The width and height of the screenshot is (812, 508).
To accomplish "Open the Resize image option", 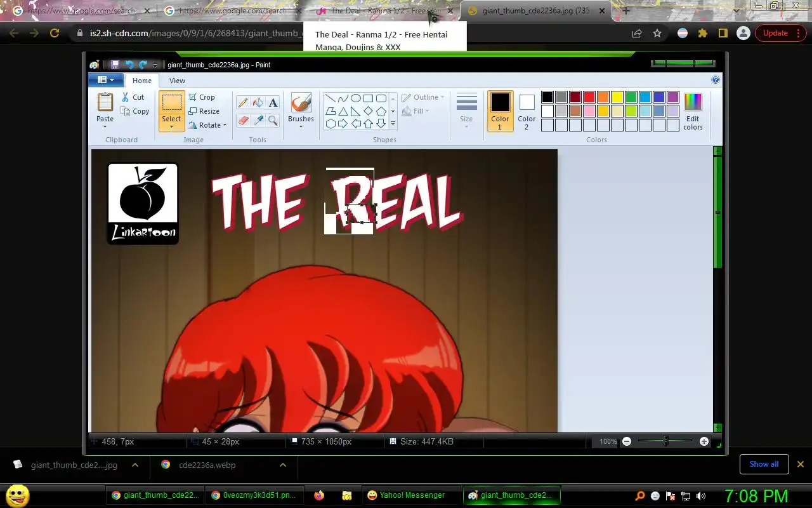I will [204, 111].
